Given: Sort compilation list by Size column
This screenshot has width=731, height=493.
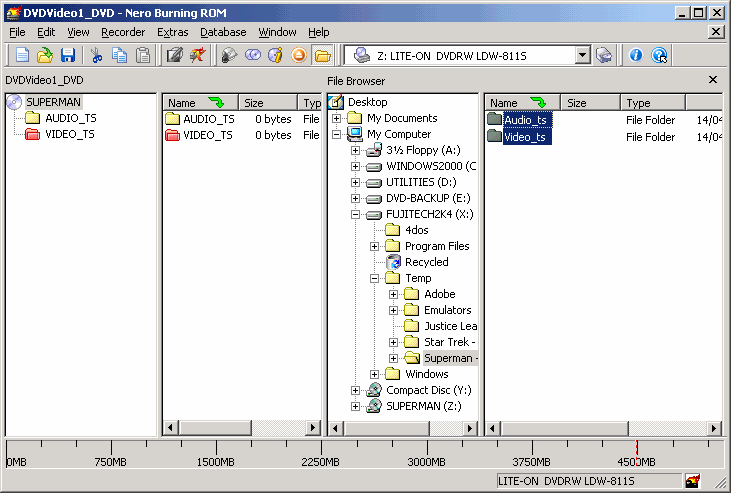Looking at the screenshot, I should (x=268, y=103).
